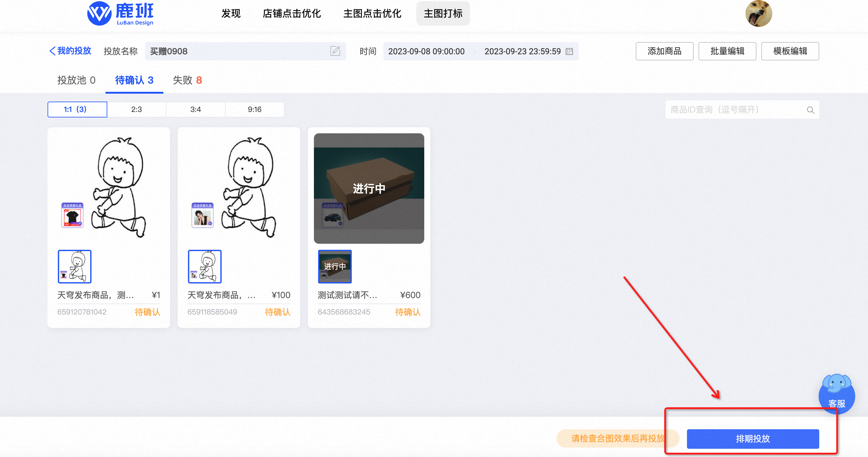Screen dimensions: 868x457
Task: Click the search magnifier in product ID query
Action: (810, 110)
